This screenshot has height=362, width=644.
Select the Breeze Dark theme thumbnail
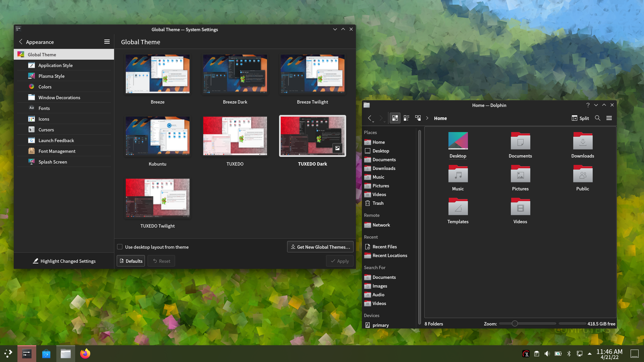click(x=235, y=74)
